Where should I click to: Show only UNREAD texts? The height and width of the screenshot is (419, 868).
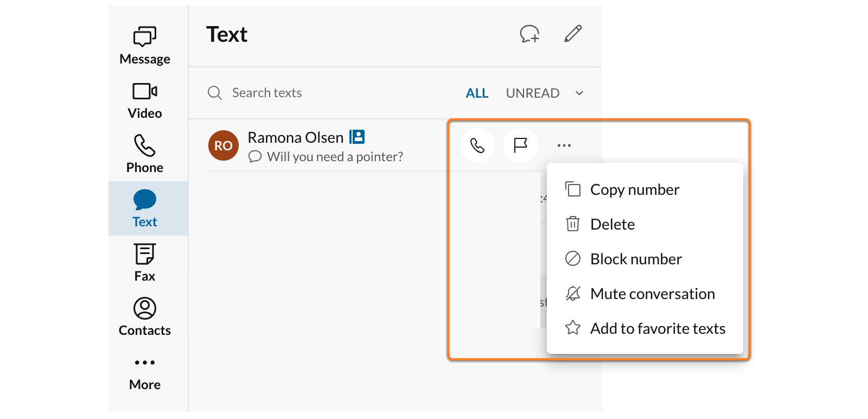[532, 93]
